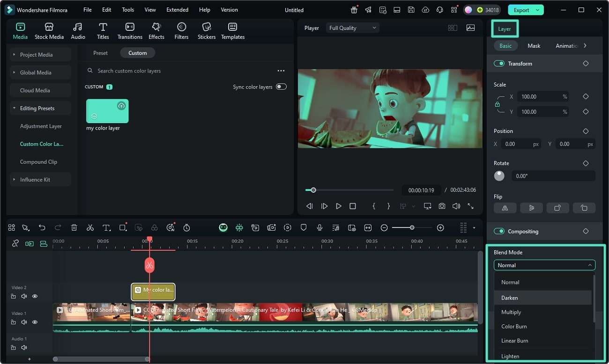
Task: Switch to the Preset tab
Action: tap(100, 53)
